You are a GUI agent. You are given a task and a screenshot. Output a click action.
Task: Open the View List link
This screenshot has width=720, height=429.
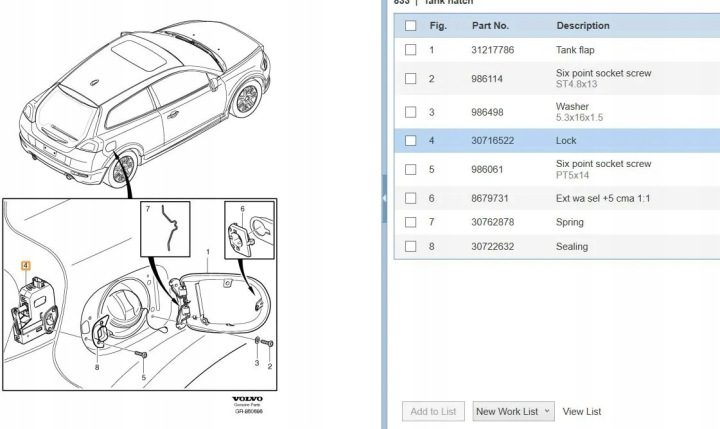coord(582,412)
